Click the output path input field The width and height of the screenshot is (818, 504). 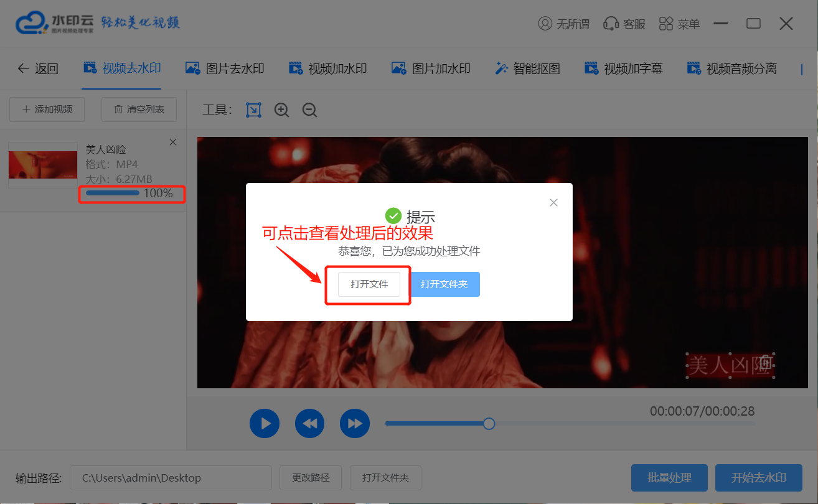pos(171,478)
